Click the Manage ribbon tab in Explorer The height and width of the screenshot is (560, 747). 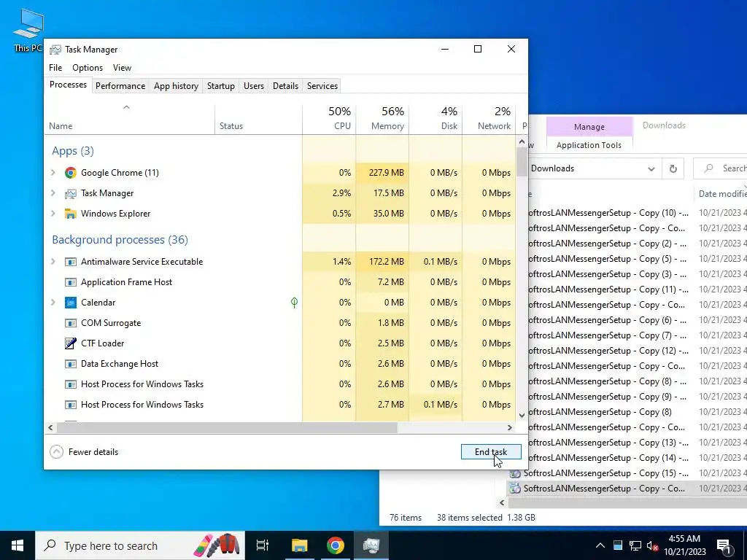[x=589, y=127]
